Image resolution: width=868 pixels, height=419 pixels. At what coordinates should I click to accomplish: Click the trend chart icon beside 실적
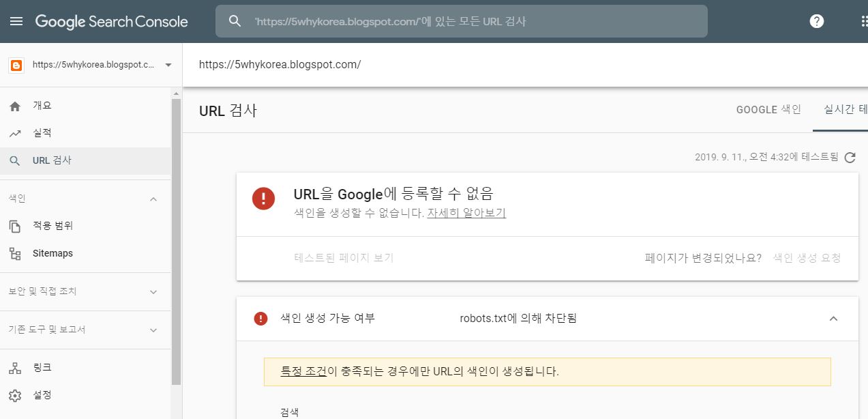15,133
